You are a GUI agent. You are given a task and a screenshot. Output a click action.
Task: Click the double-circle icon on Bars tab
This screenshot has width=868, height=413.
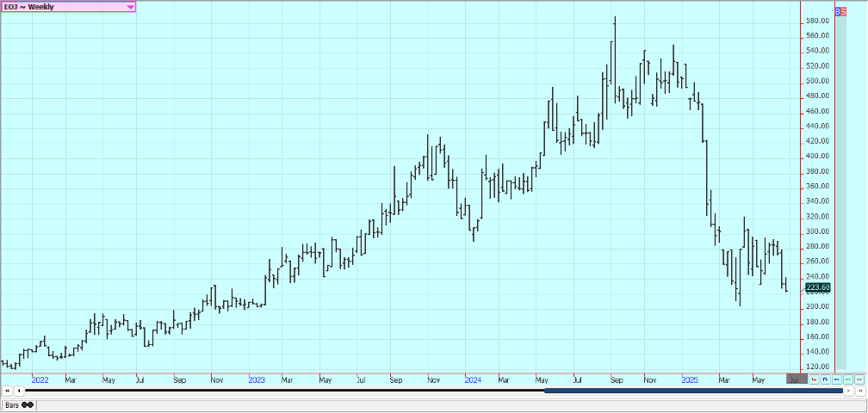point(28,405)
